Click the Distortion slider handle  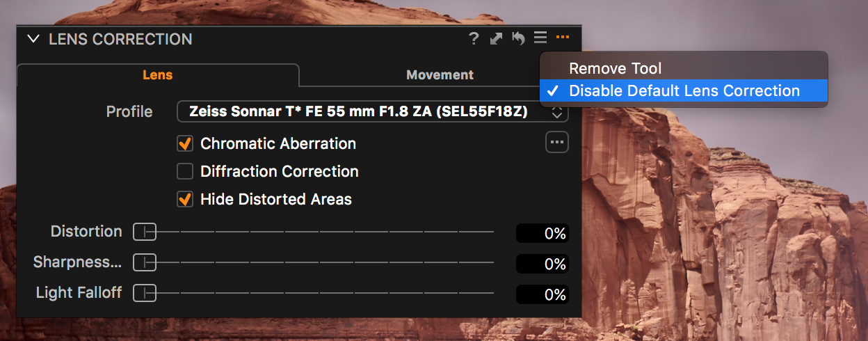(145, 232)
